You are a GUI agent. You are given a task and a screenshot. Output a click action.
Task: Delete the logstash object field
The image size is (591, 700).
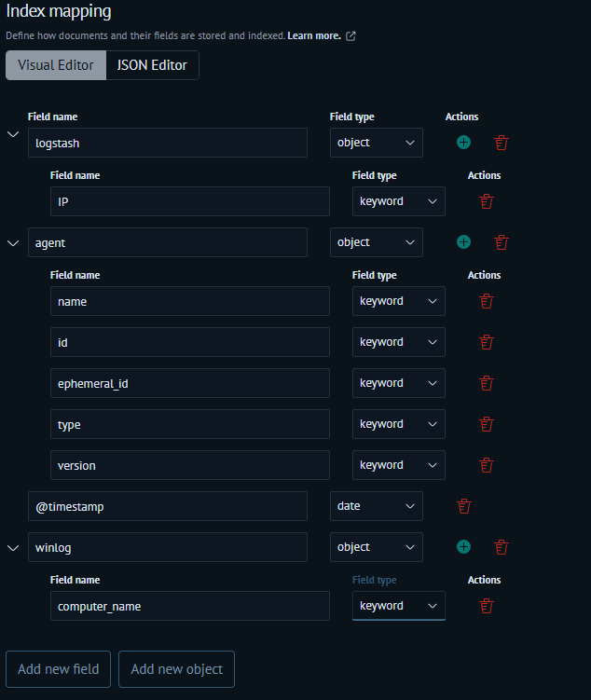pyautogui.click(x=502, y=143)
